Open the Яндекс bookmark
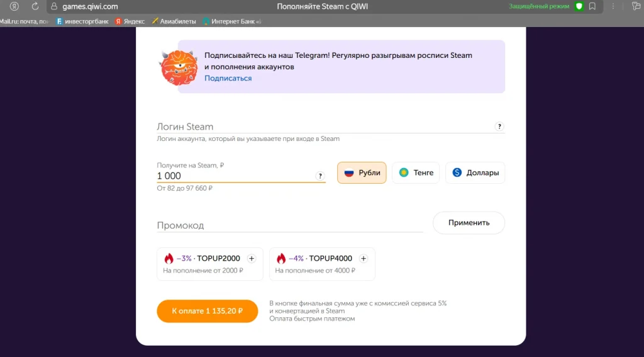This screenshot has height=357, width=644. point(130,21)
